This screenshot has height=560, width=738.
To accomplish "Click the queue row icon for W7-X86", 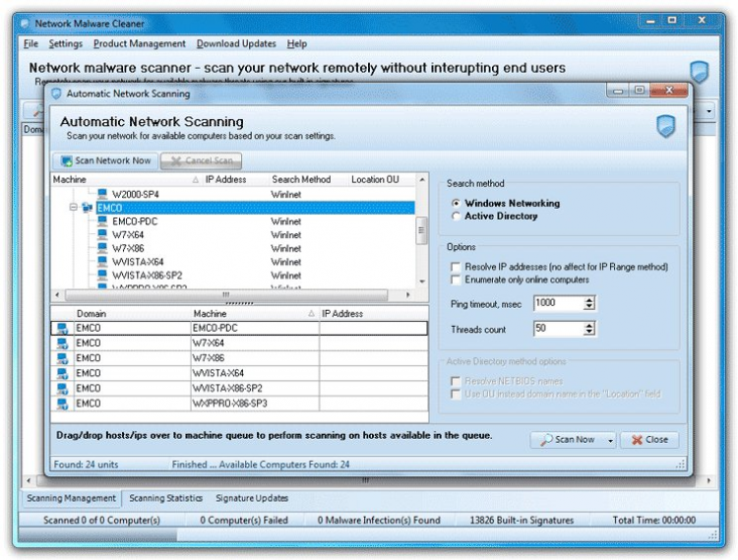I will pos(62,358).
